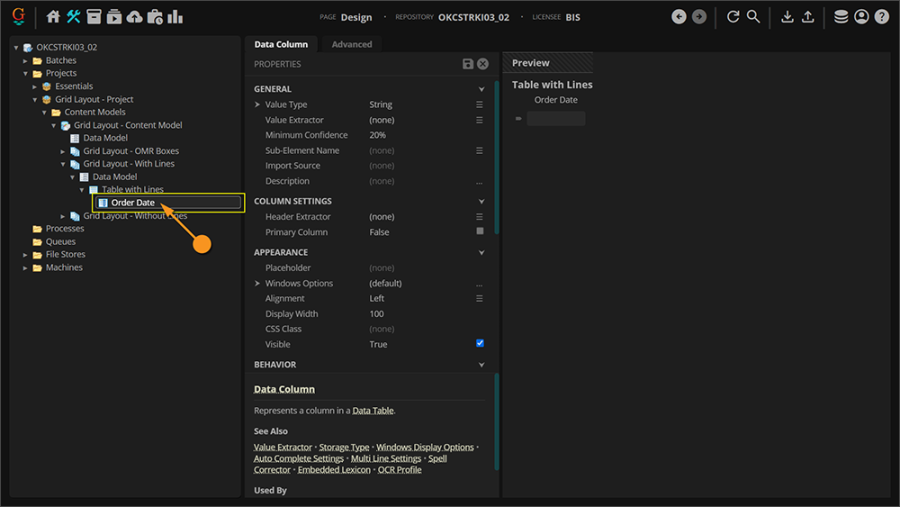Open the Value Extractor link
Screen dimensions: 900x507
pos(282,447)
